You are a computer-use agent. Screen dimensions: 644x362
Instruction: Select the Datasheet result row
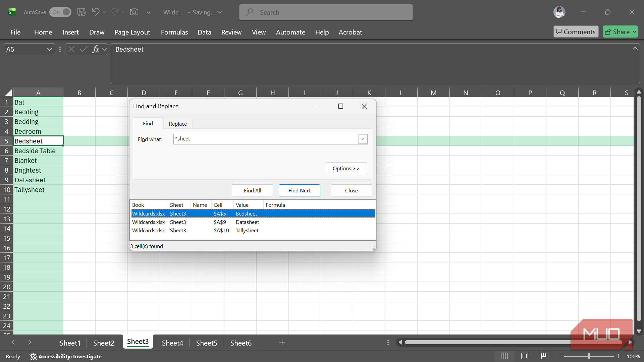click(x=247, y=222)
